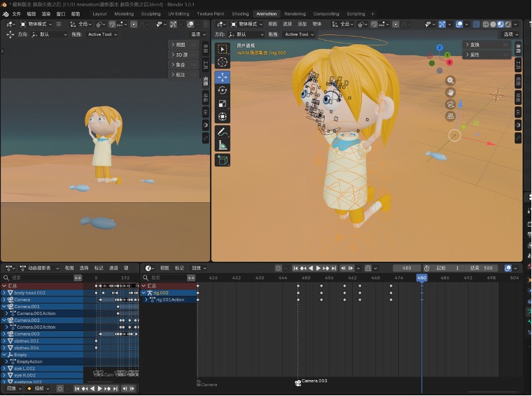Select the Annotate pencil tool
The image size is (532, 396).
(222, 132)
